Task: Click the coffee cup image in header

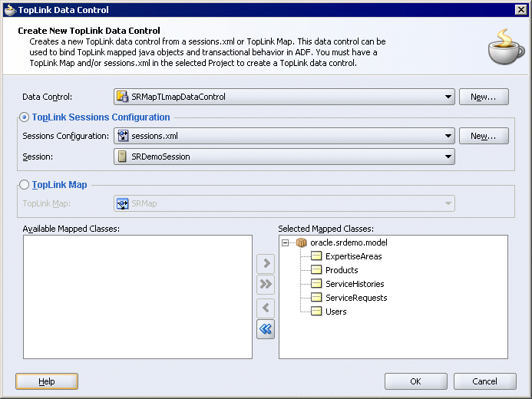Action: (506, 47)
